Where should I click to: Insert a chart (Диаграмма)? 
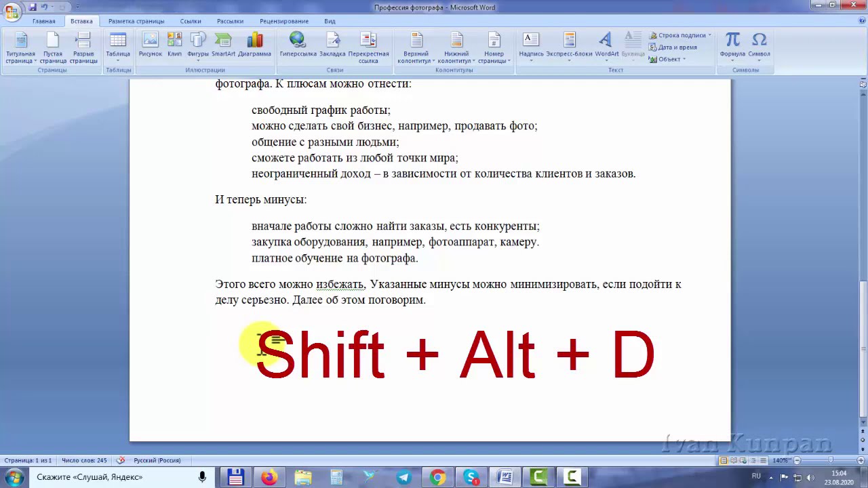(254, 45)
